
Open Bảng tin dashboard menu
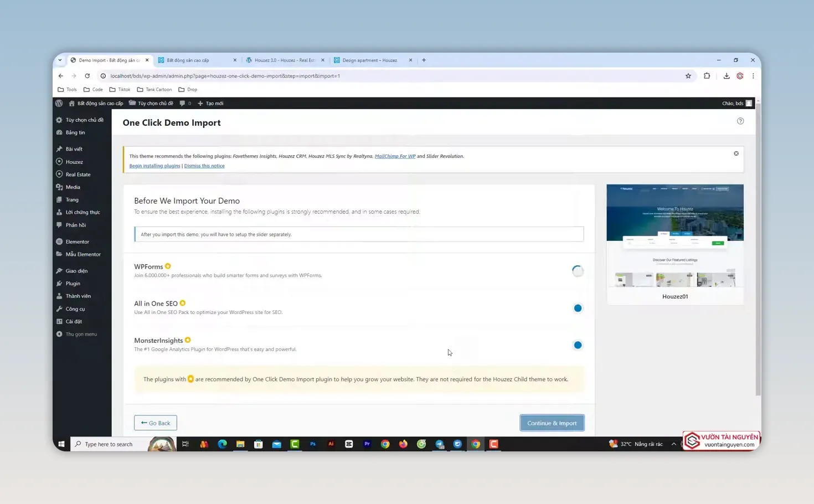(x=82, y=133)
